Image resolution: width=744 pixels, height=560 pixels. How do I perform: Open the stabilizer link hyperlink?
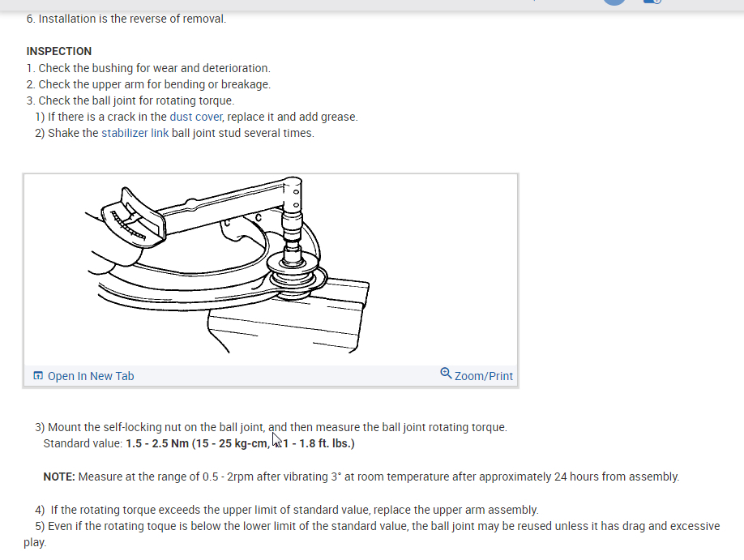click(135, 133)
